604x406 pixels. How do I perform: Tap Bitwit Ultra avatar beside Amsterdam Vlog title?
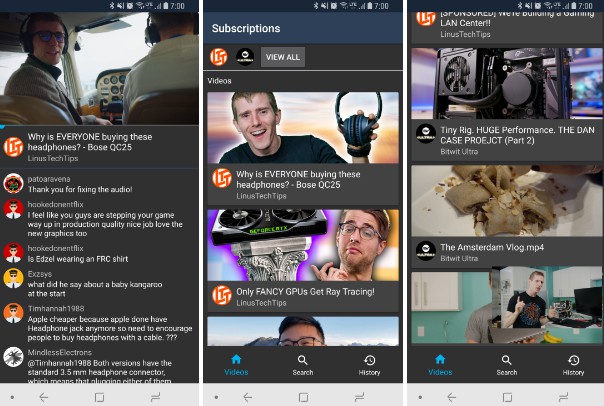tap(426, 251)
